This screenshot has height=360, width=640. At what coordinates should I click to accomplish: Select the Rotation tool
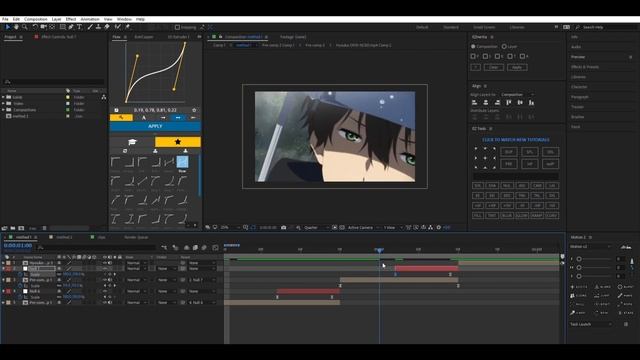(35, 27)
